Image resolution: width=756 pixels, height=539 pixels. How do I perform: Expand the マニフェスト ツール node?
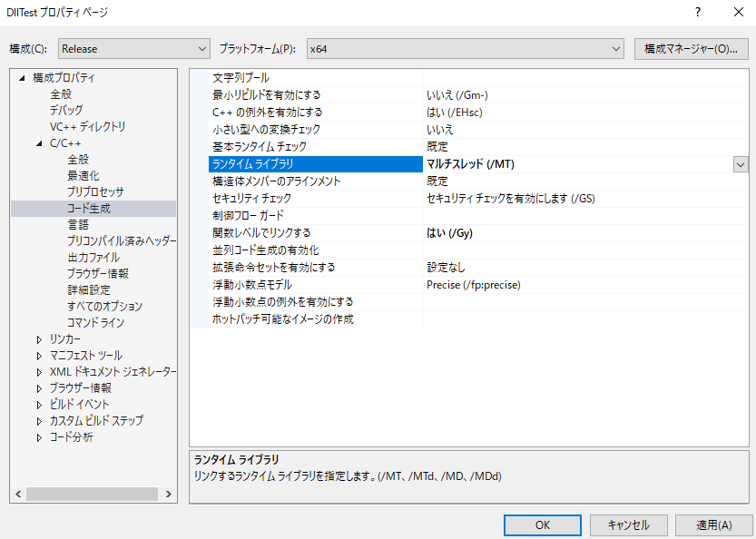(x=40, y=356)
